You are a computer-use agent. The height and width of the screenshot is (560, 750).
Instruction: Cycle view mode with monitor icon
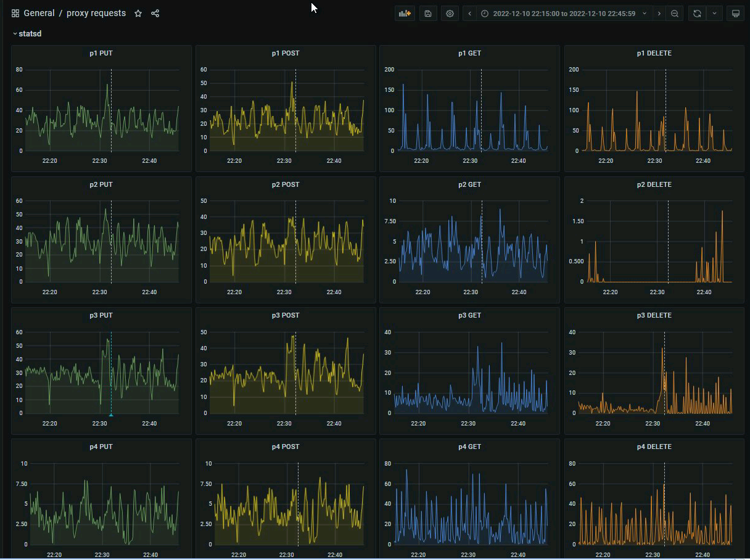coord(735,14)
